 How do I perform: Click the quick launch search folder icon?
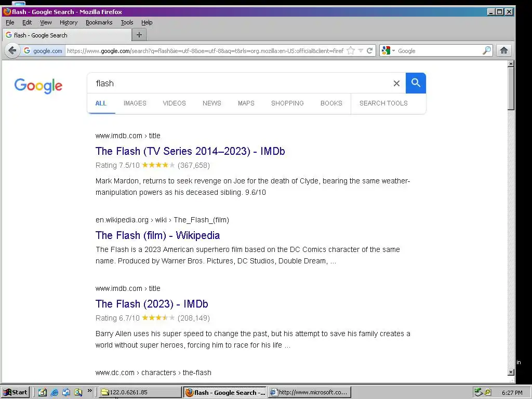click(x=78, y=392)
